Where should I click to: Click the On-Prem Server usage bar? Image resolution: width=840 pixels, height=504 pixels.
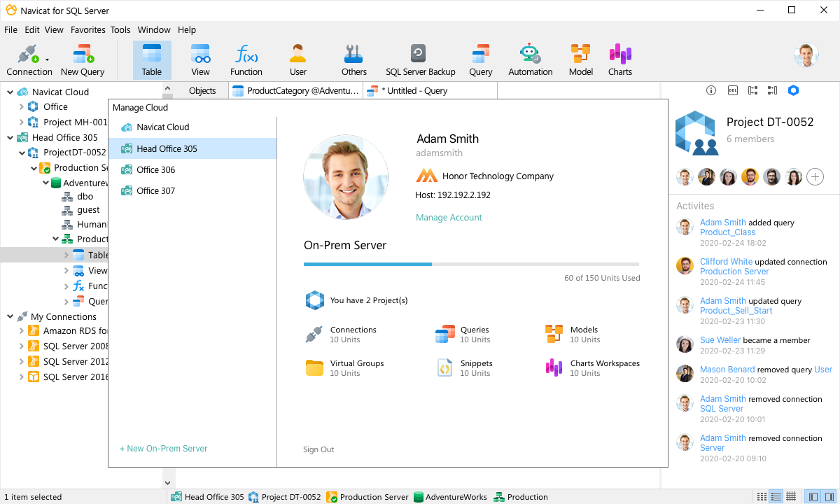471,264
